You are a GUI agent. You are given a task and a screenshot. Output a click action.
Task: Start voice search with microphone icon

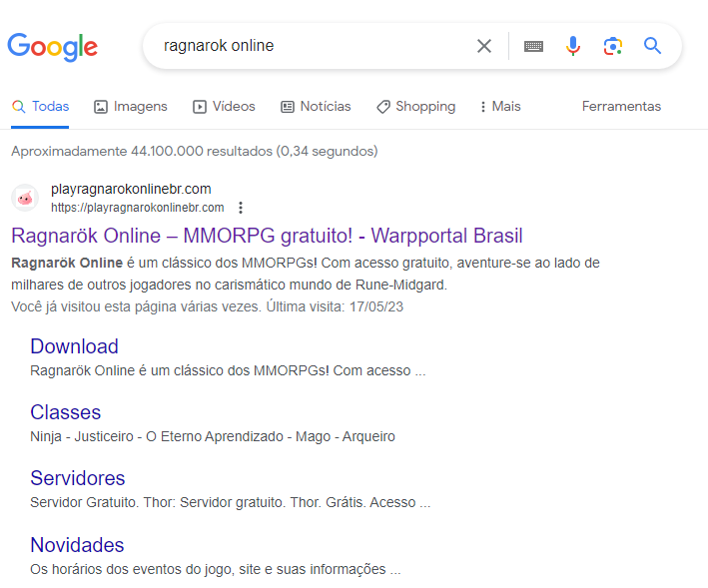pos(573,46)
